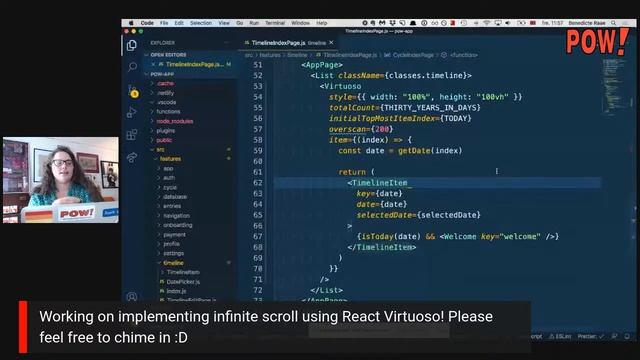Open the Explorer more actions ellipsis
Viewport: 640px width, 360px height.
click(227, 42)
